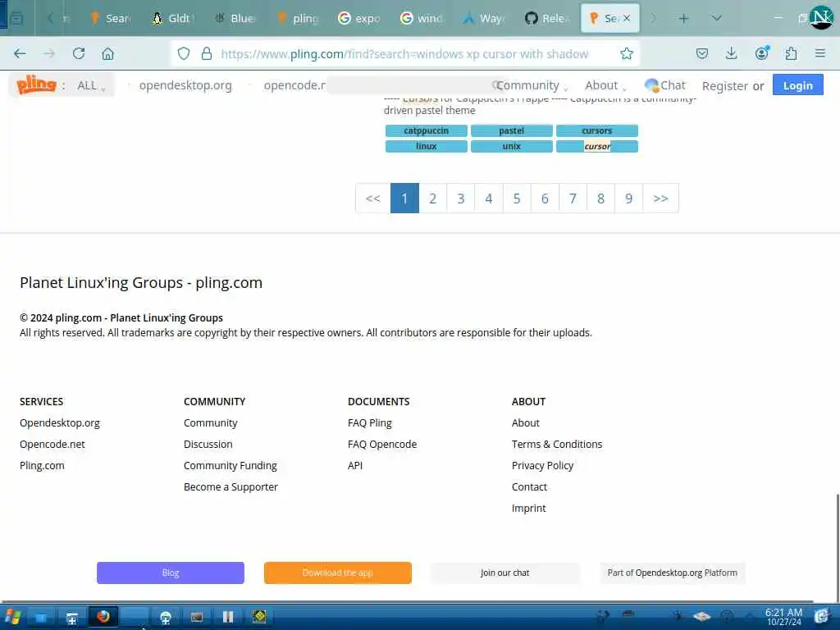840x630 pixels.
Task: Jump to the first page with <<
Action: [x=373, y=199]
